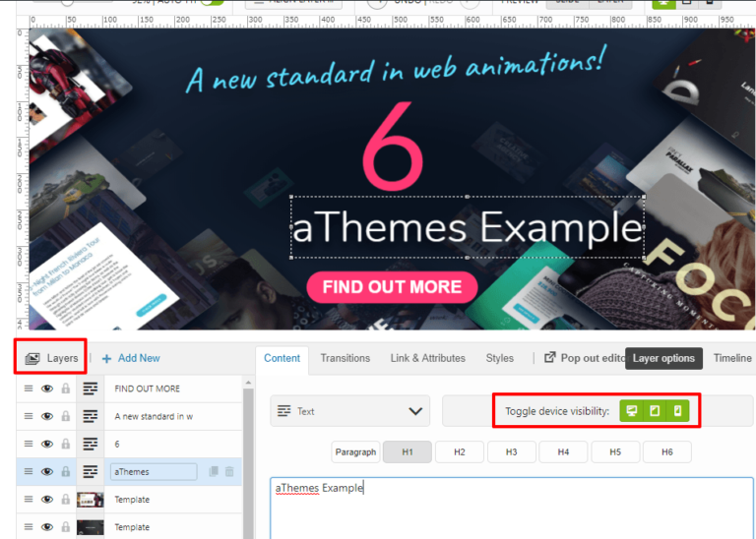This screenshot has height=539, width=756.
Task: Click drag handle of 'A new standard in w' layer
Action: [x=29, y=416]
